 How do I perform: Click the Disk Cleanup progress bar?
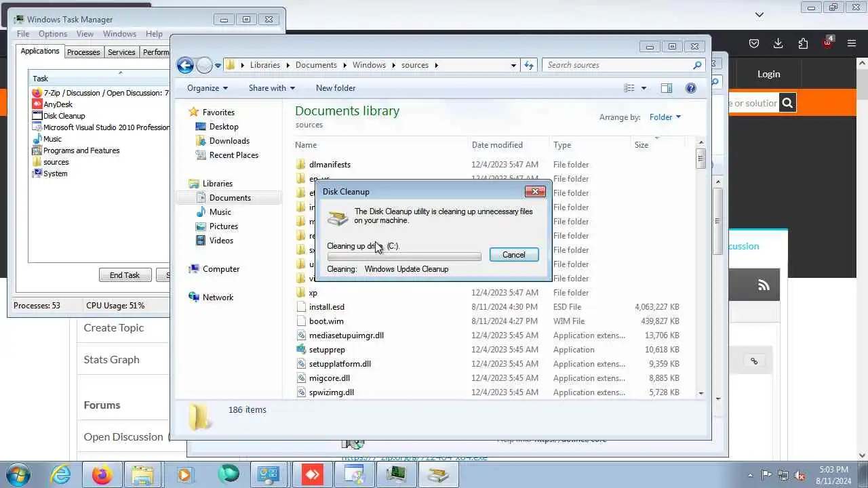point(404,257)
